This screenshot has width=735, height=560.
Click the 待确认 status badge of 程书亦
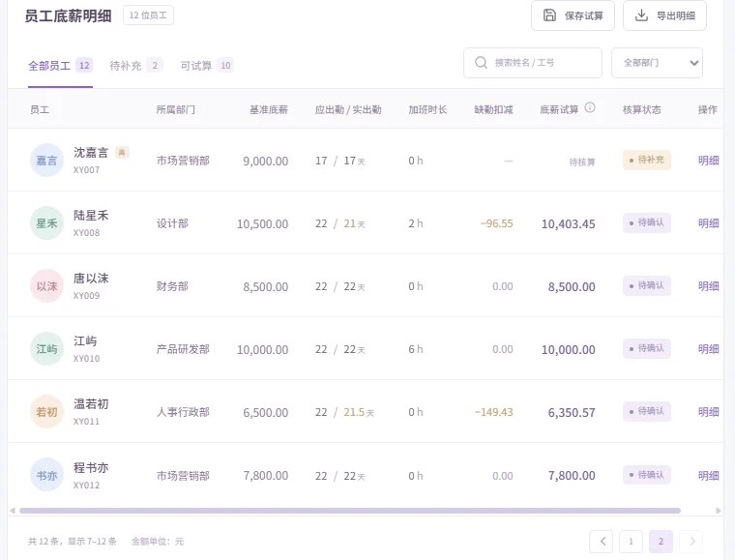[647, 475]
